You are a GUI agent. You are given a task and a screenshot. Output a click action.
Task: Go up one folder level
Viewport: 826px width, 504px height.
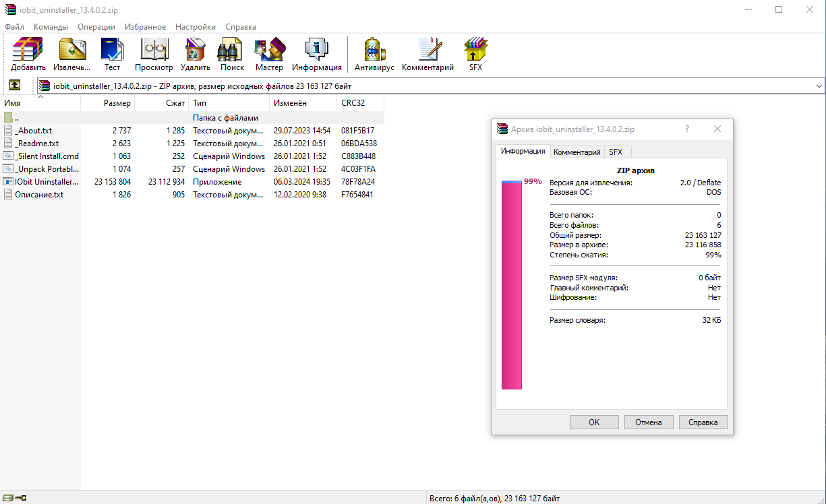(x=14, y=86)
